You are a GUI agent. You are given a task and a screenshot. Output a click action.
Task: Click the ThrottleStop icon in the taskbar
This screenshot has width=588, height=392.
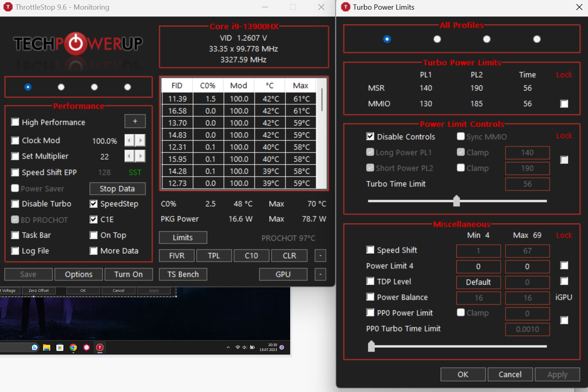100,347
